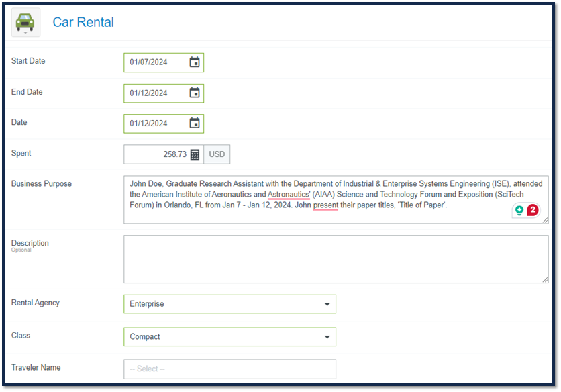Viewport: 561px width, 392px height.
Task: Expand the Class dropdown showing Compact
Action: (x=229, y=336)
